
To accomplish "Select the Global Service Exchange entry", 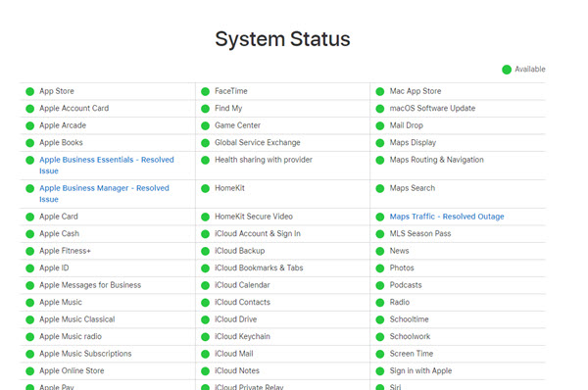I will point(257,142).
